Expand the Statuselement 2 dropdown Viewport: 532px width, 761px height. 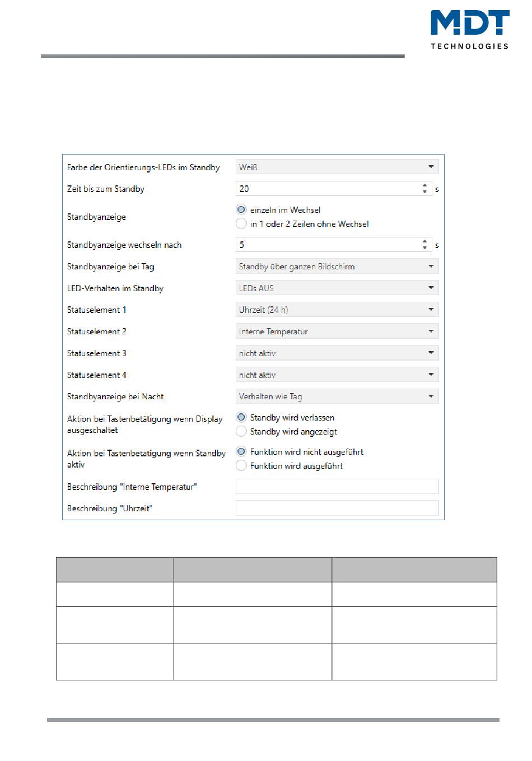point(337,332)
